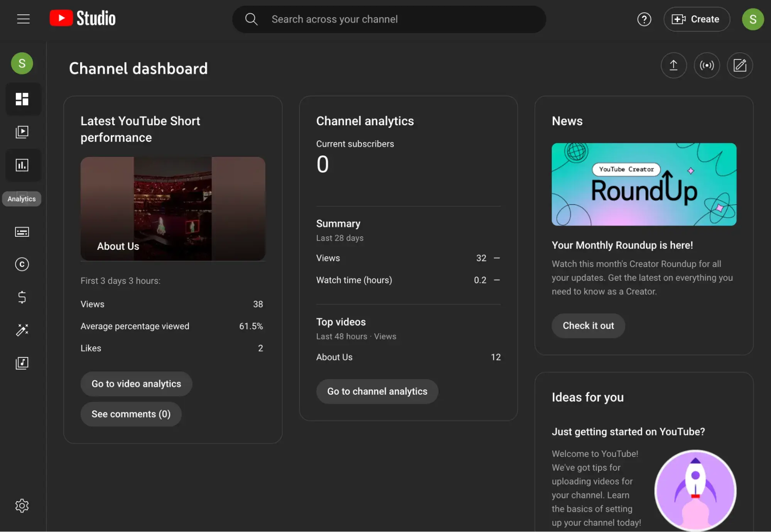This screenshot has height=532, width=771.
Task: Click the Upload video button icon
Action: tap(673, 64)
